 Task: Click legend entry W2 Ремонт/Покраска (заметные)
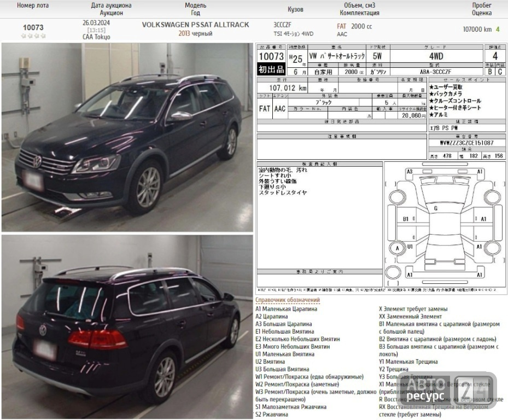297,384
